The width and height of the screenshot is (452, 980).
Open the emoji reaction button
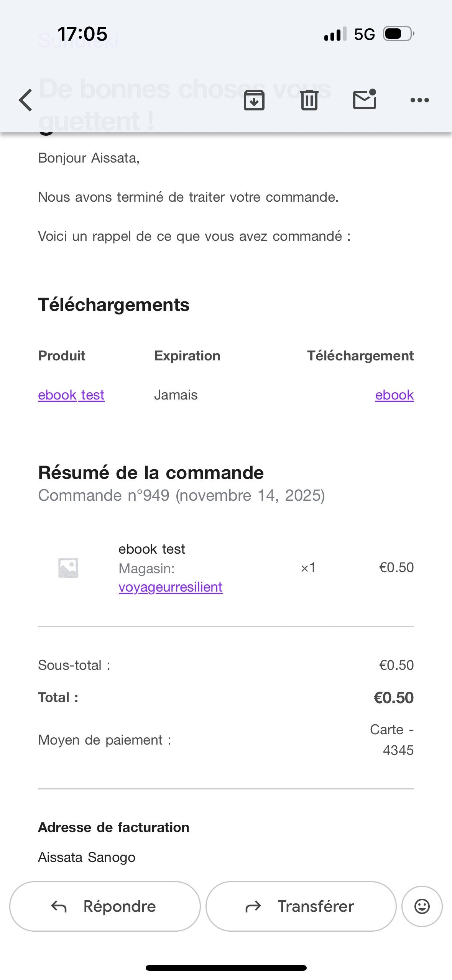(422, 906)
